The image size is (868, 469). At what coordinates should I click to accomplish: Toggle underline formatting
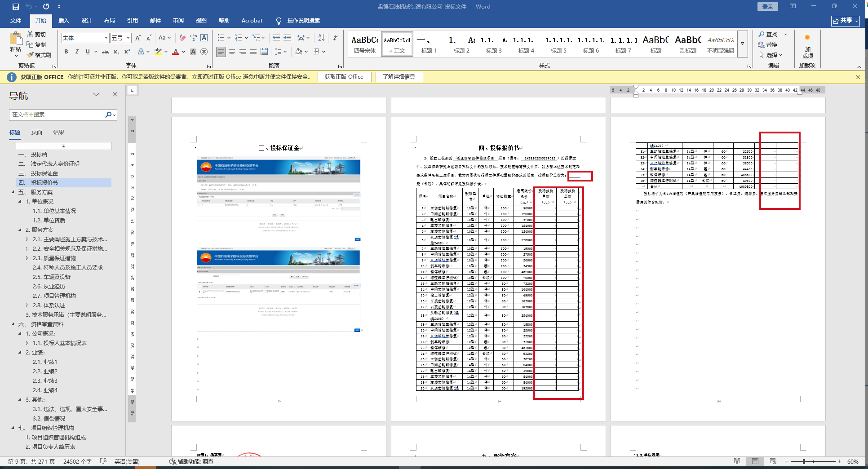tap(88, 52)
